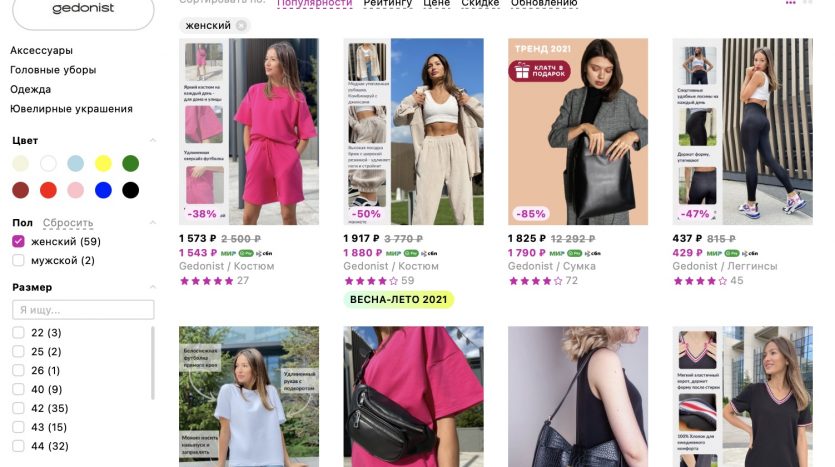This screenshot has width=835, height=467.
Task: Sort products by Скидке
Action: (x=480, y=3)
